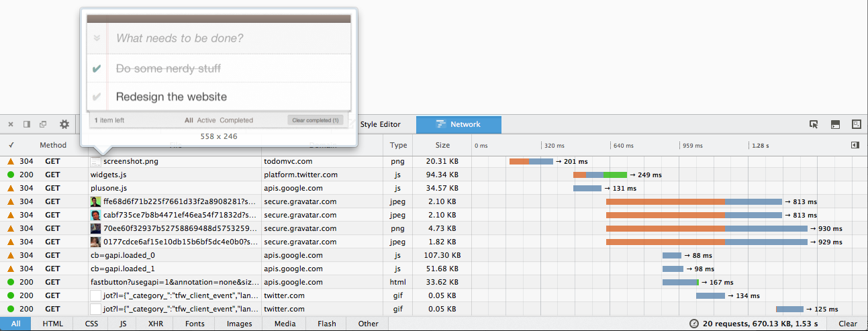Click the 1.28 s timeline header tick
This screenshot has height=331, width=868.
(x=760, y=145)
